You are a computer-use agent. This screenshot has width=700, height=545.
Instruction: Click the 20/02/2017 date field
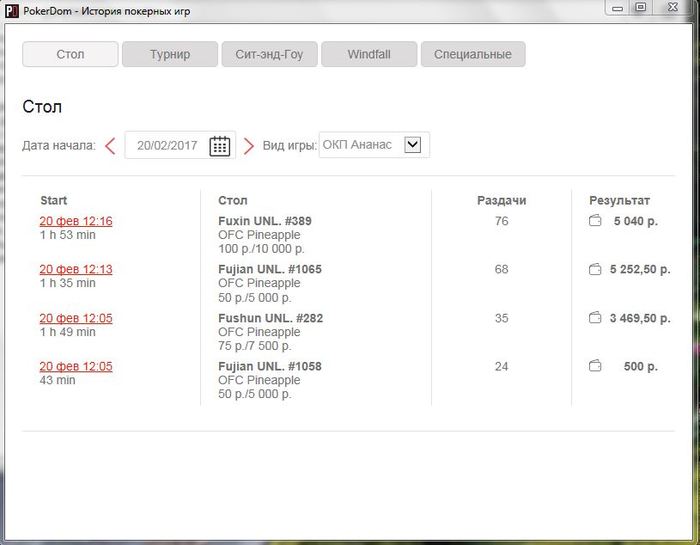[180, 145]
